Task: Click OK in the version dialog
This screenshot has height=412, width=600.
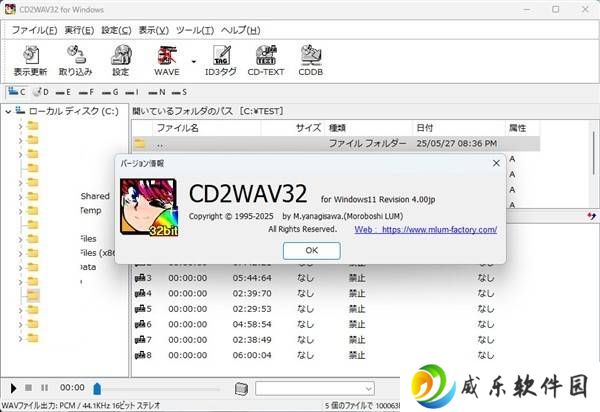Action: (x=312, y=251)
